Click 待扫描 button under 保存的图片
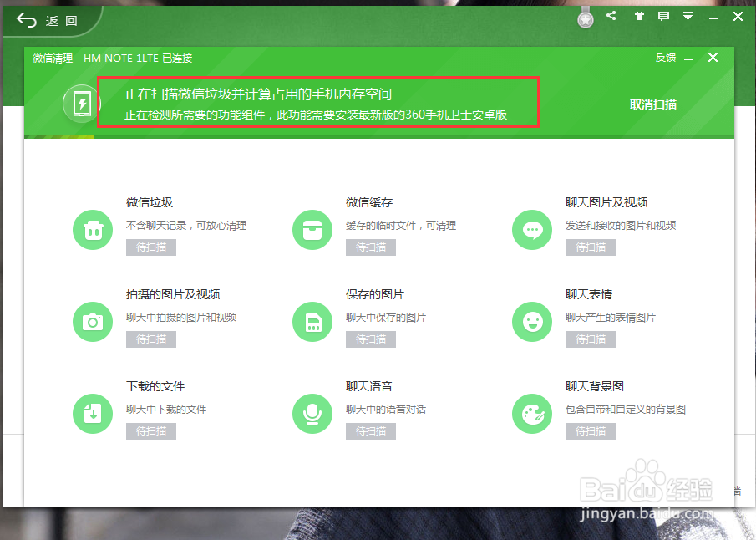The height and width of the screenshot is (540, 756). pos(371,339)
